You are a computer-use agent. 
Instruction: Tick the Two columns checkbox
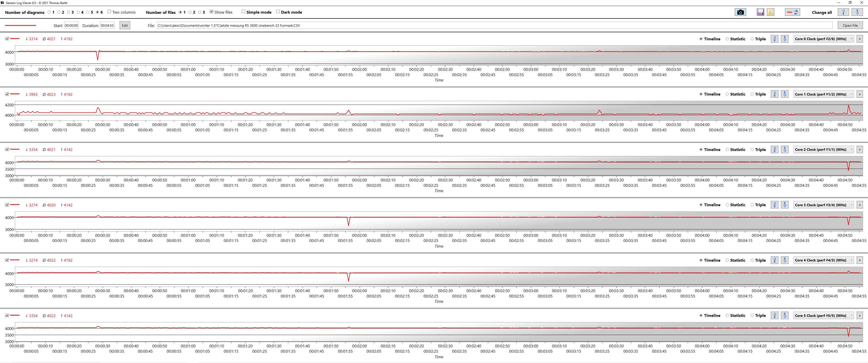pos(109,12)
